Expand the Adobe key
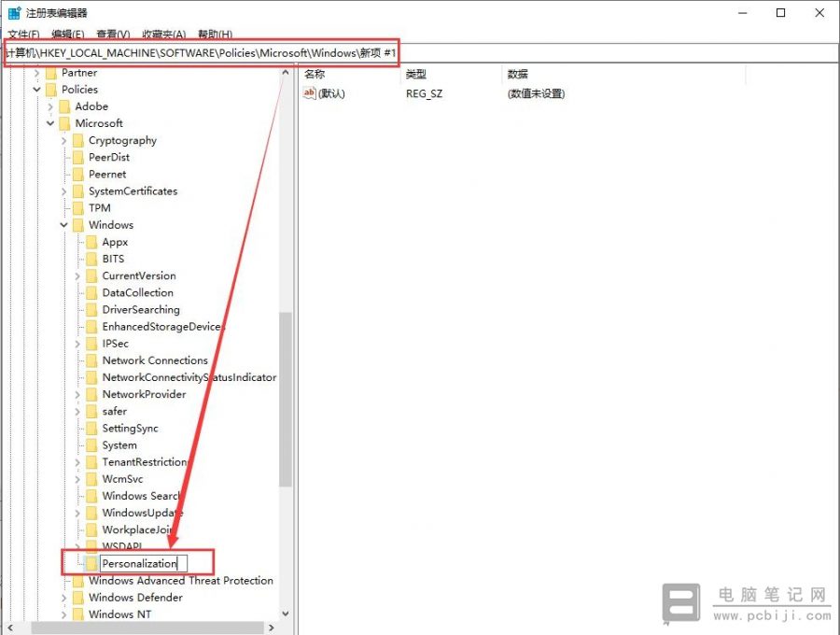Screen dimensions: 840x635 [50, 106]
